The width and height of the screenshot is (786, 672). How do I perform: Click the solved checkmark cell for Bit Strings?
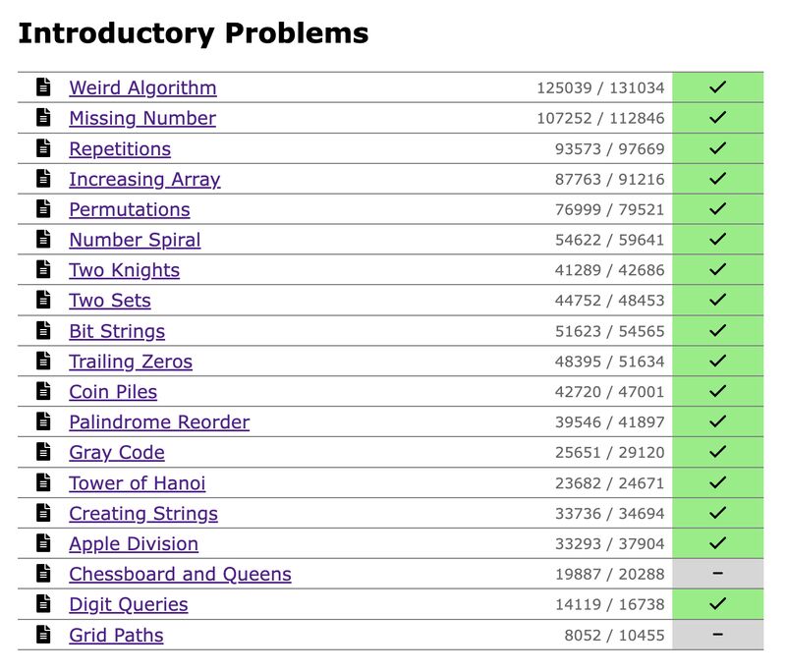tap(717, 331)
